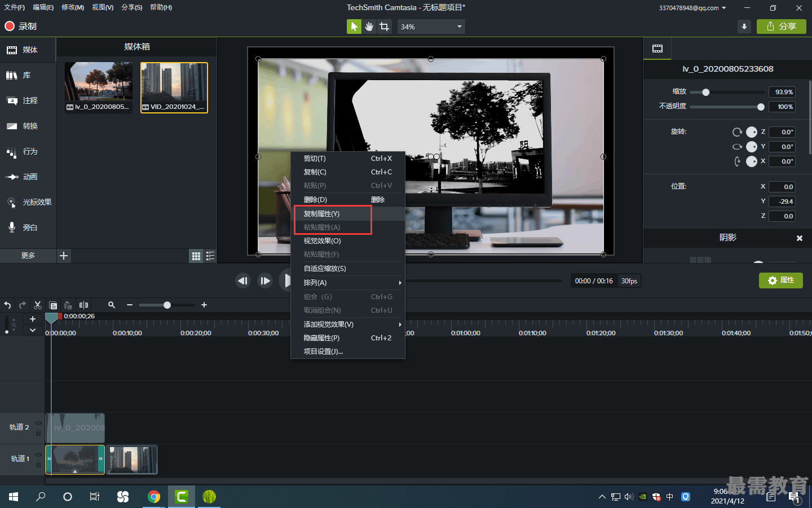The width and height of the screenshot is (812, 508).
Task: Open the Behaviors (行为) sidebar tab
Action: [x=28, y=151]
